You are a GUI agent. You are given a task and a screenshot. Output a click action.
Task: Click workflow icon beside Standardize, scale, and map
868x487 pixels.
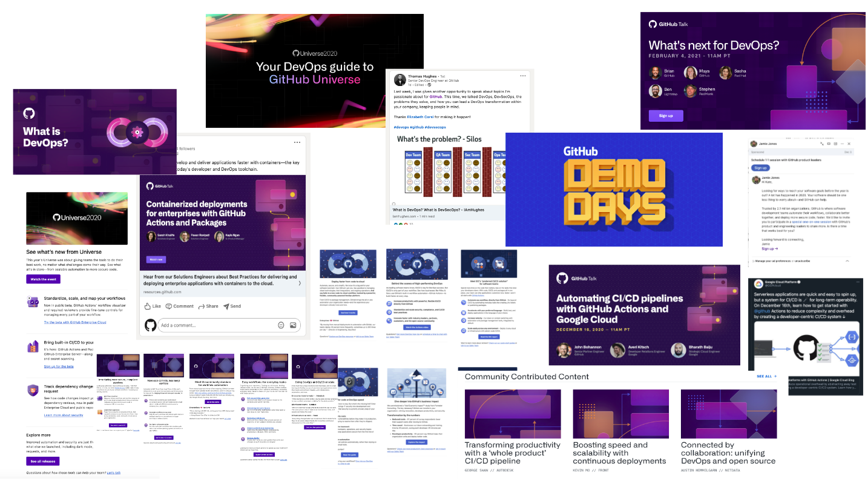[33, 302]
